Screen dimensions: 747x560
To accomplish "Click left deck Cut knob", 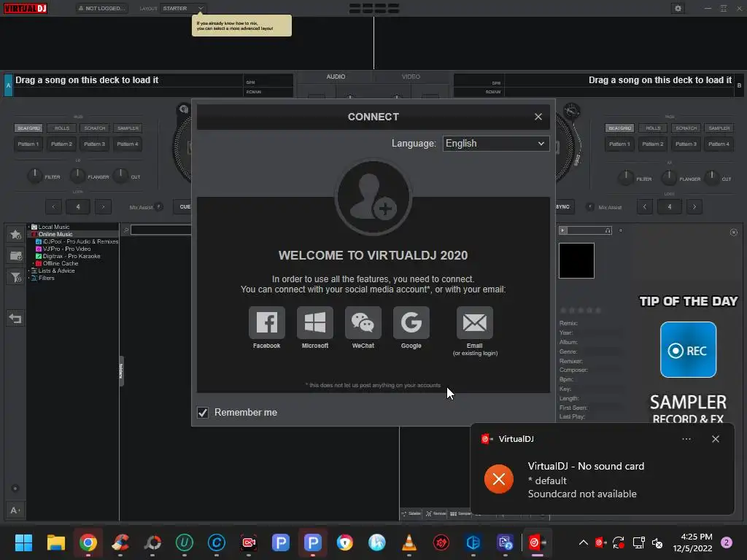I will click(120, 176).
